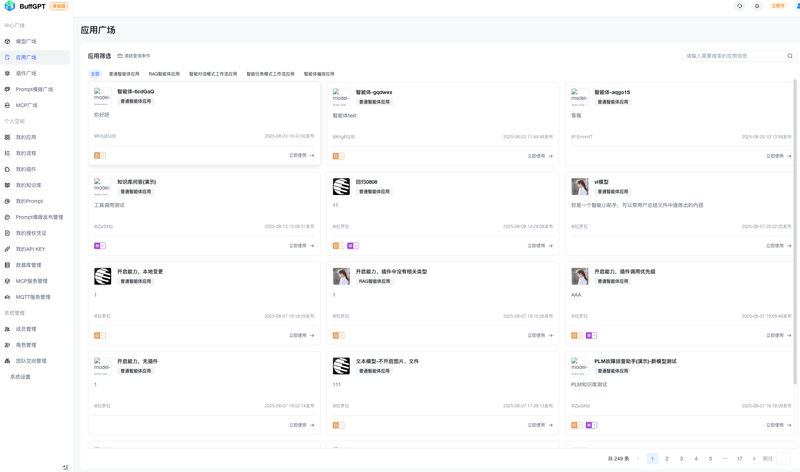Select the 普通智能体应用 filter tab
Image resolution: width=800 pixels, height=472 pixels.
click(124, 74)
